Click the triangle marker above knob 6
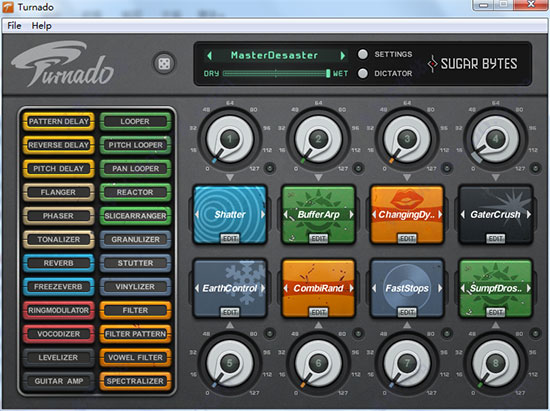Viewport: 550px width, 411px height. (318, 325)
